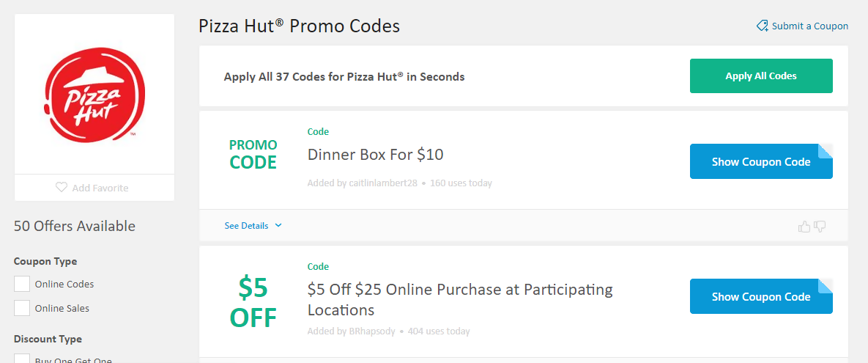868x363 pixels.
Task: Click the Add Favorite text
Action: [100, 188]
